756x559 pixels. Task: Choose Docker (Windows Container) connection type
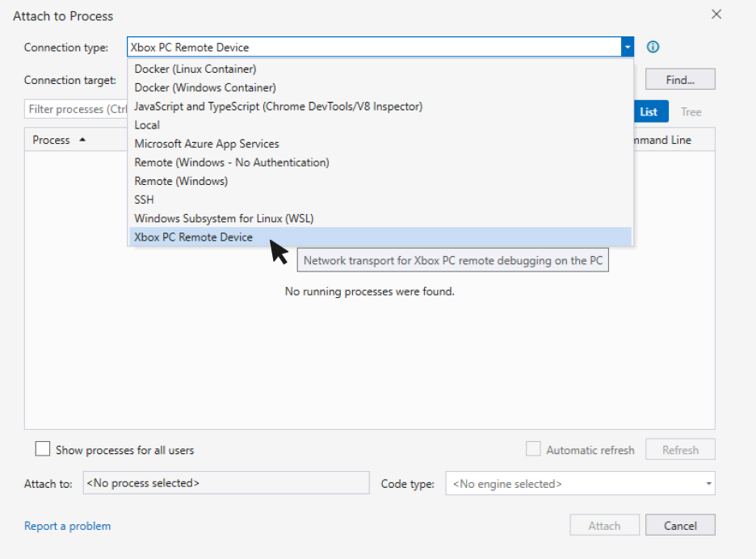pos(205,87)
